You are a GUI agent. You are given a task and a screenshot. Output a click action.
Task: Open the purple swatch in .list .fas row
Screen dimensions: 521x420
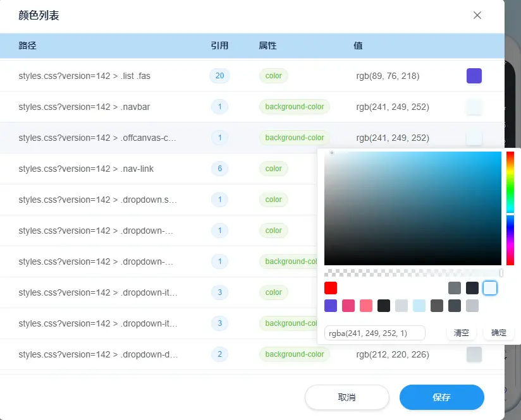pos(474,76)
